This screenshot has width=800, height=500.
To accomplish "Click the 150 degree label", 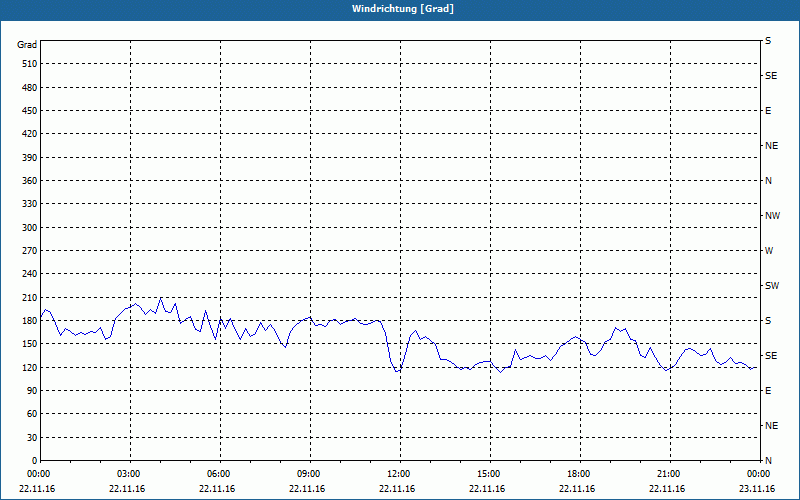I will [30, 344].
